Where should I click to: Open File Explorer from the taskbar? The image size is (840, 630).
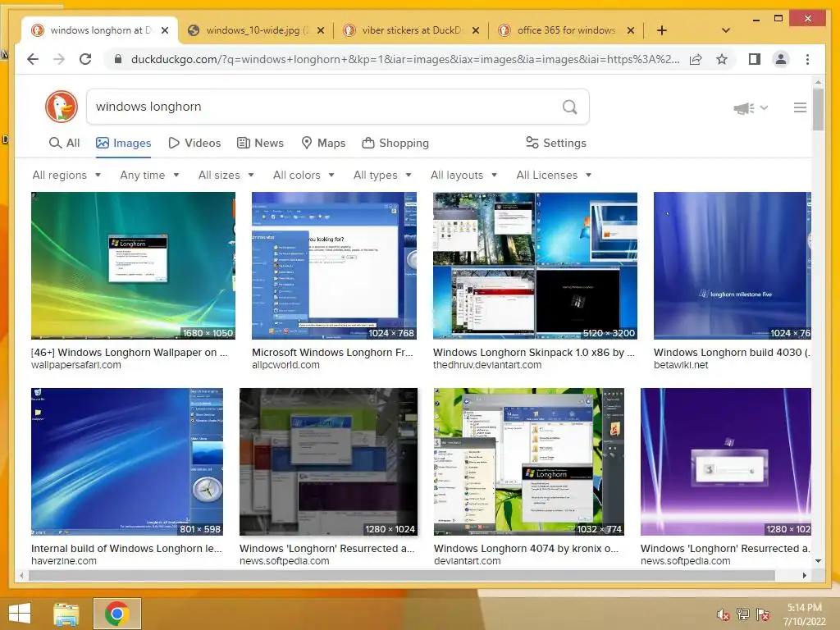pyautogui.click(x=66, y=614)
